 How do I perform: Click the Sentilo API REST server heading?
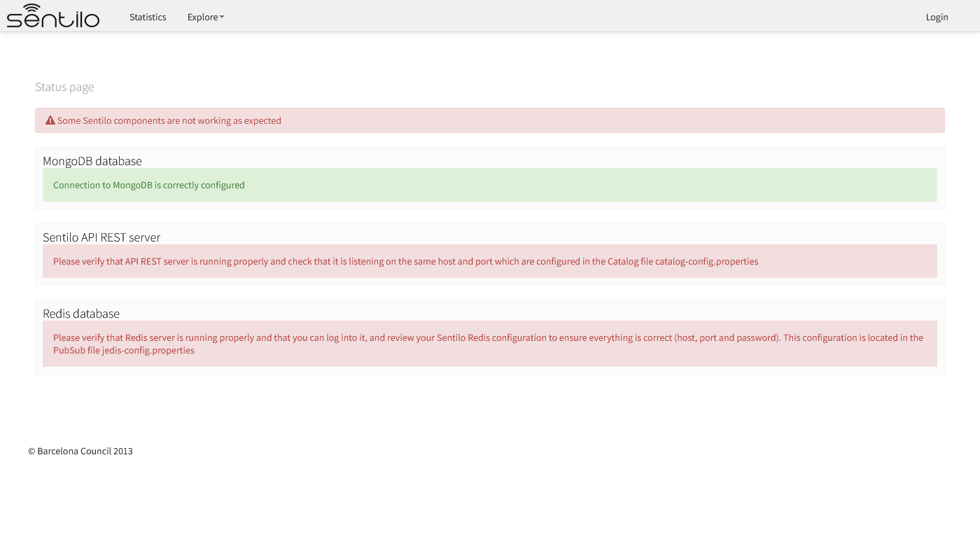point(101,237)
